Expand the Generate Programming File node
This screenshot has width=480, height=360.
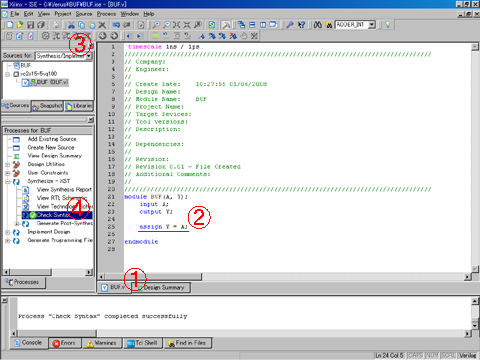(x=7, y=240)
